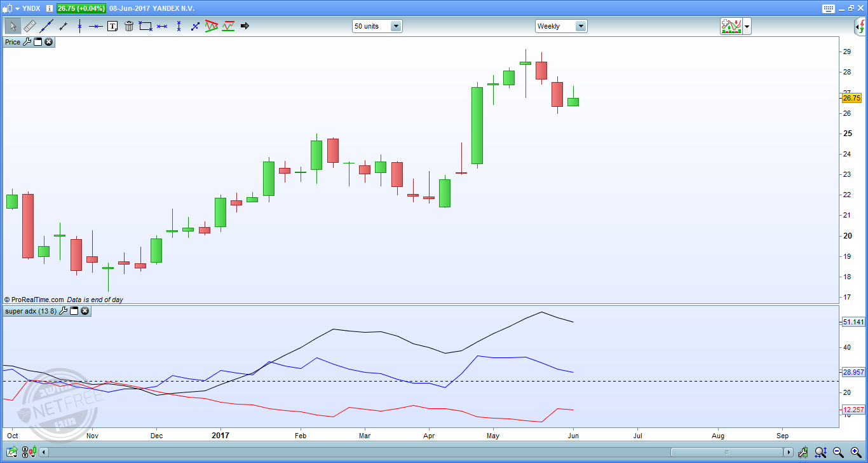Image resolution: width=868 pixels, height=463 pixels.
Task: Expand the collapsed trading side panel
Action: 860,26
